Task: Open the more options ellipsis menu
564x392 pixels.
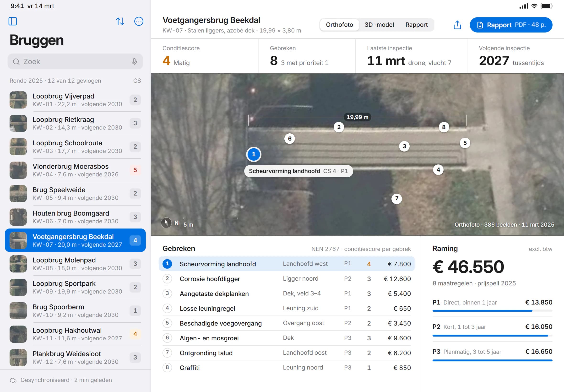Action: click(x=139, y=21)
